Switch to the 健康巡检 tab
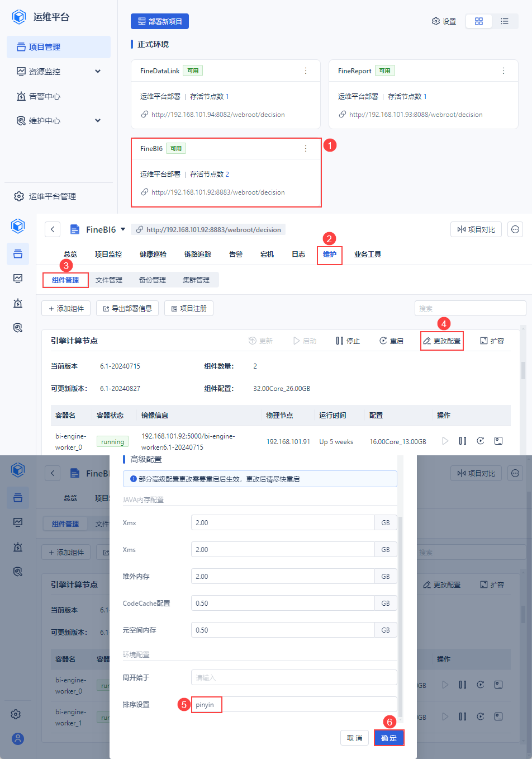 [153, 254]
